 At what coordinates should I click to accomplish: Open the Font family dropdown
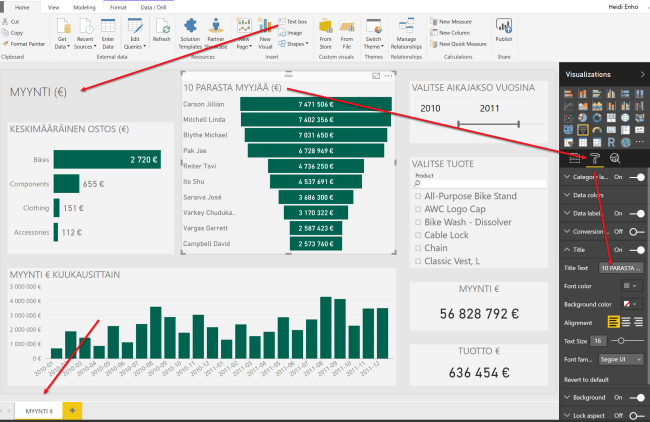623,359
